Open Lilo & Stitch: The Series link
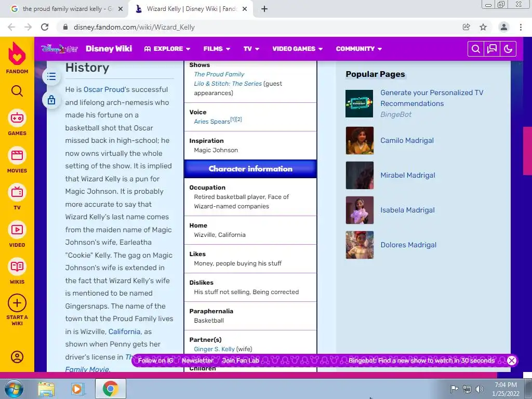The image size is (532, 399). click(228, 84)
